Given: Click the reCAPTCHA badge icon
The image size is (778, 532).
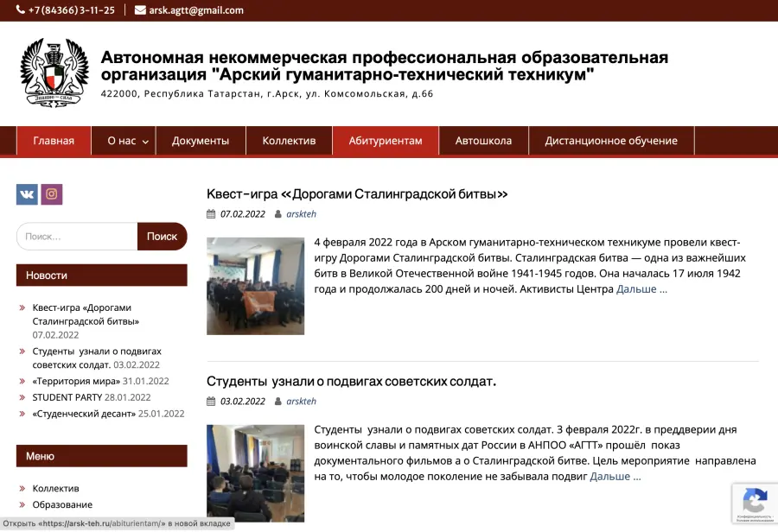Looking at the screenshot, I should click(754, 501).
